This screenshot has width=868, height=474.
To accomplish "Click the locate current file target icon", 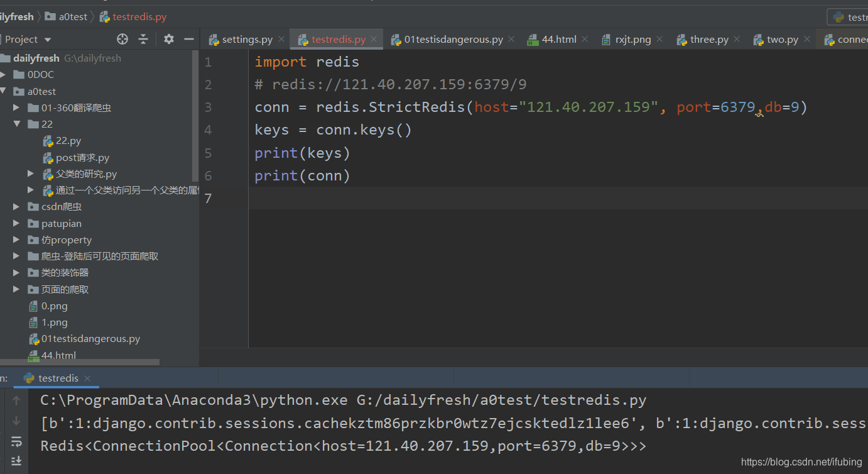I will [x=122, y=39].
